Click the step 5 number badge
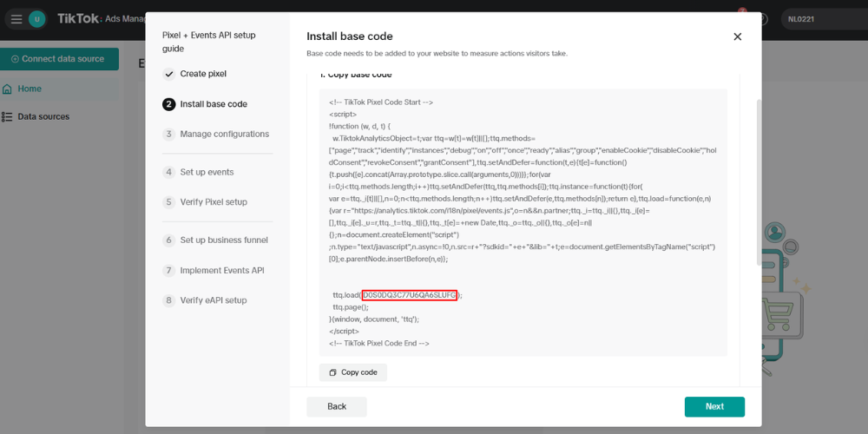Image resolution: width=868 pixels, height=434 pixels. (x=169, y=202)
